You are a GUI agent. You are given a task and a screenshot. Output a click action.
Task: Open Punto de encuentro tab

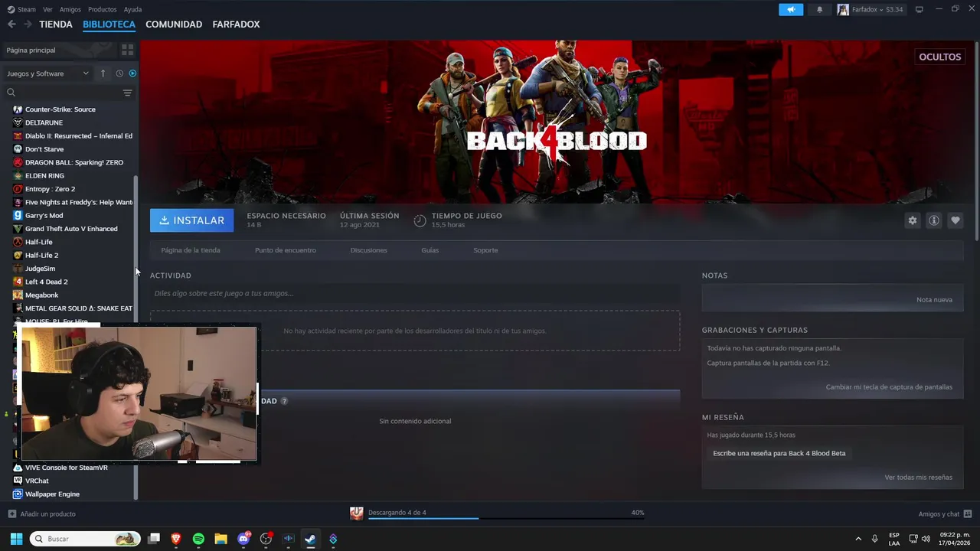point(285,250)
